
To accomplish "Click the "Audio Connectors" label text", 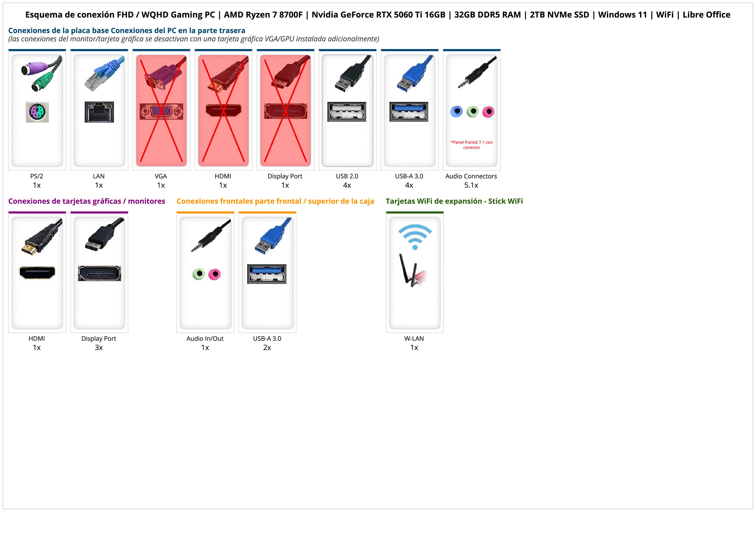I will [x=471, y=176].
